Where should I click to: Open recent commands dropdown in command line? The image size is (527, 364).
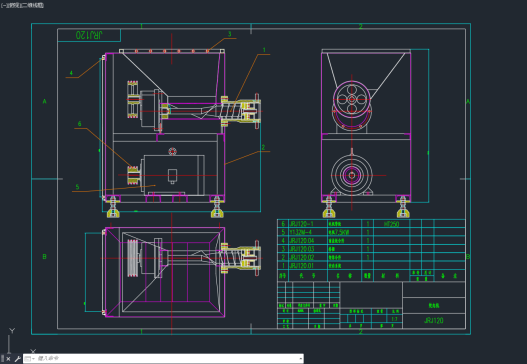(30, 359)
